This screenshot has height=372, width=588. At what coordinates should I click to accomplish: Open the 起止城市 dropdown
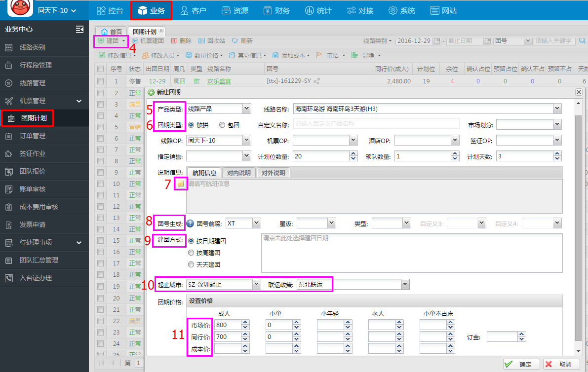click(257, 284)
